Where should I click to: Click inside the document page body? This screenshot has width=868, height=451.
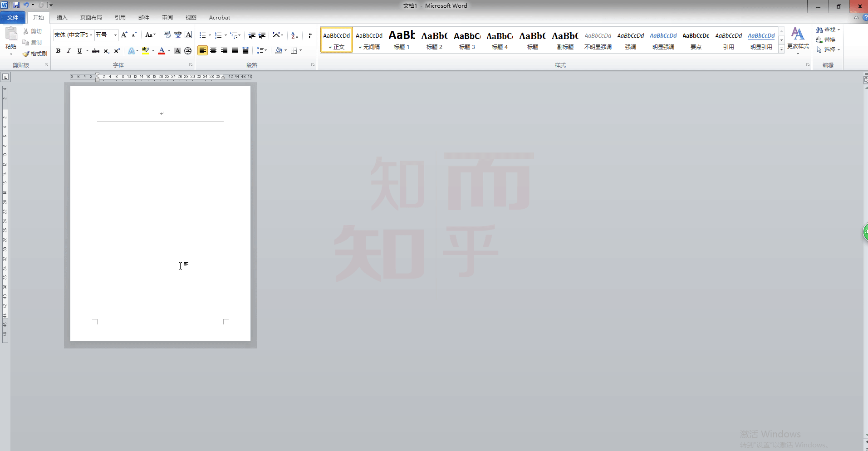tap(160, 213)
